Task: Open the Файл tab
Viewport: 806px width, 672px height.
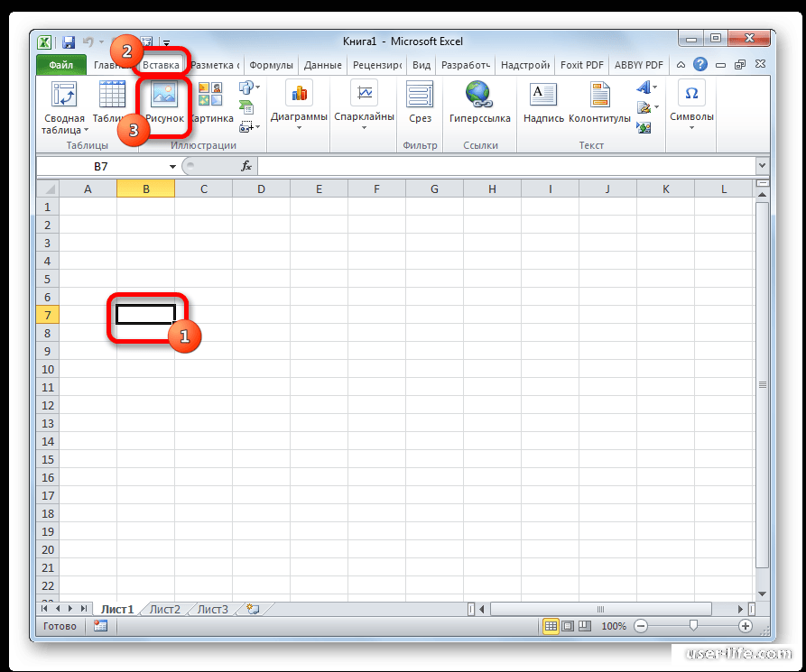Action: tap(61, 65)
